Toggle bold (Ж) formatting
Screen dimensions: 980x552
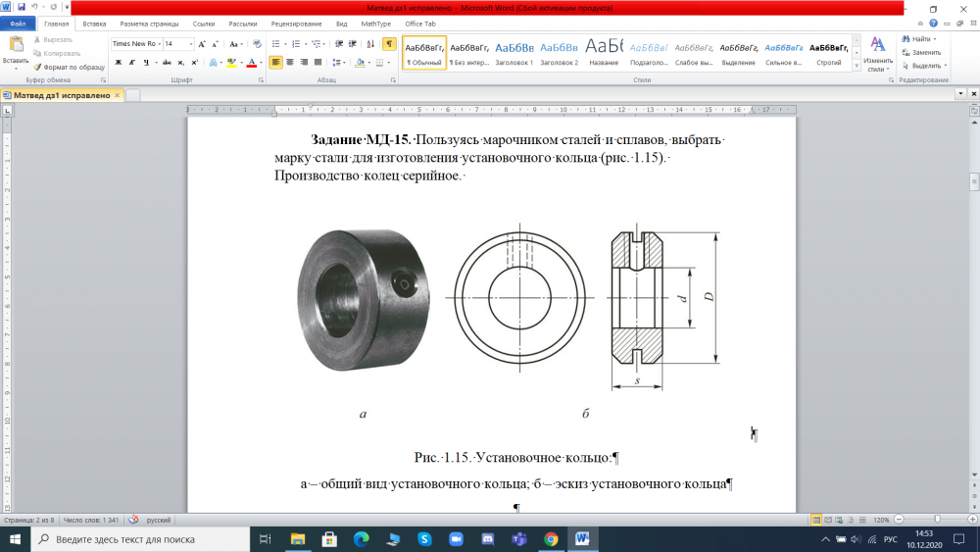pyautogui.click(x=118, y=62)
